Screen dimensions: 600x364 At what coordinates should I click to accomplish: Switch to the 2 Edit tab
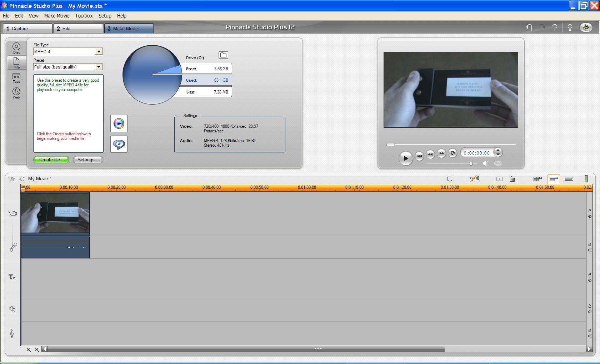click(78, 29)
